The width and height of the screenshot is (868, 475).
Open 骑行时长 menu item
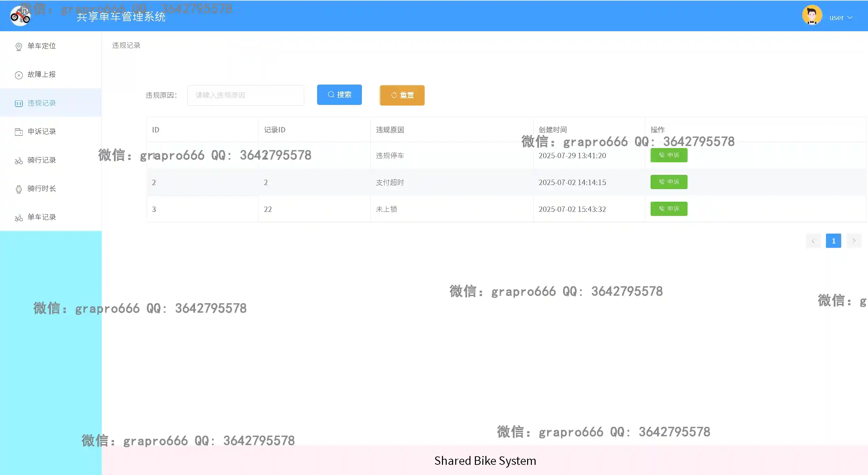(41, 188)
